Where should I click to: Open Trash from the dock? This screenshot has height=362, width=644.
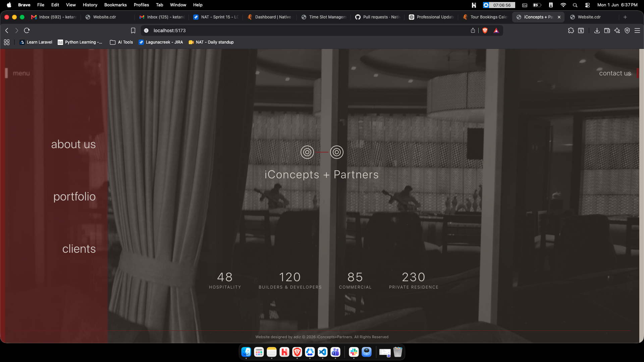click(398, 352)
